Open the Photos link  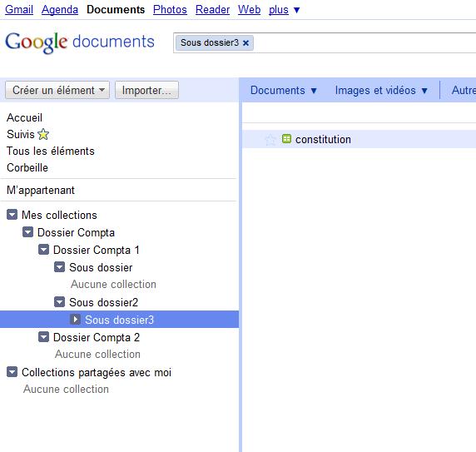(170, 9)
